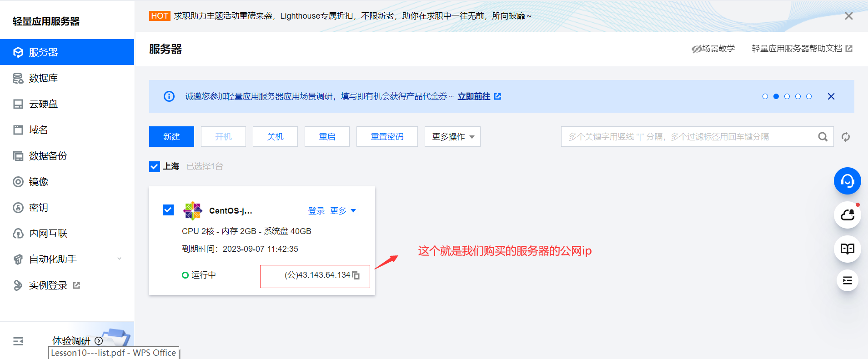Click the list menu floating button
Screen dimensions: 868x359
tap(848, 280)
